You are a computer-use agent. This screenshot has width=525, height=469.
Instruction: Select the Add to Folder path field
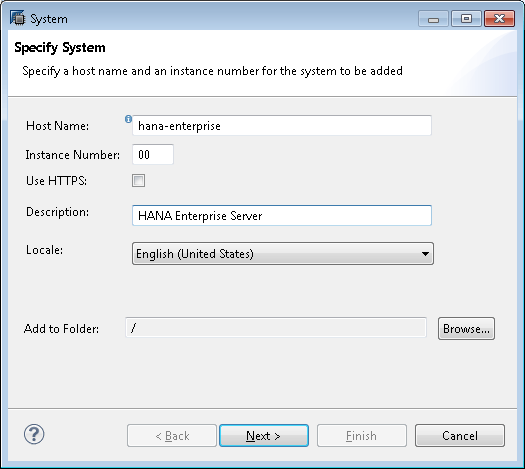[276, 328]
